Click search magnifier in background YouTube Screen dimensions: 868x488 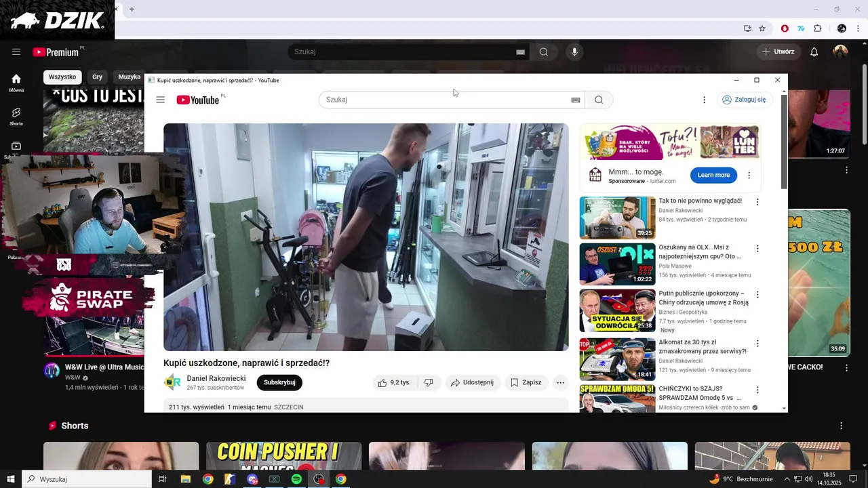point(544,52)
